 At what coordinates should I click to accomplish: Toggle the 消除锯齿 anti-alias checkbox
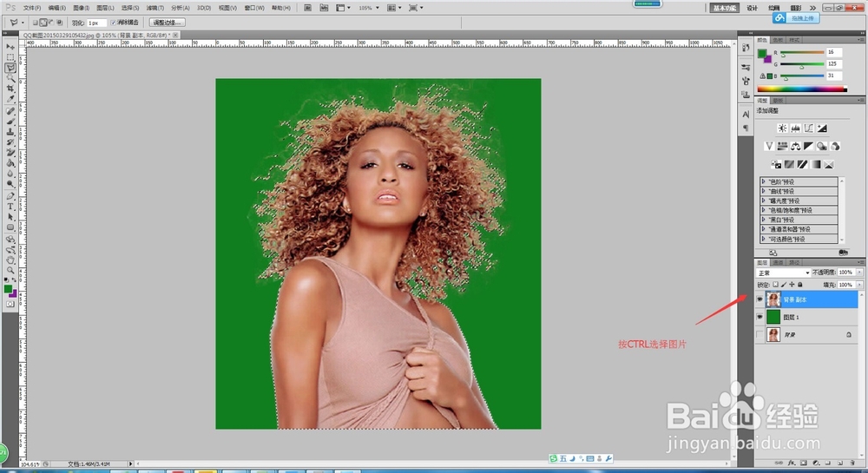(113, 23)
